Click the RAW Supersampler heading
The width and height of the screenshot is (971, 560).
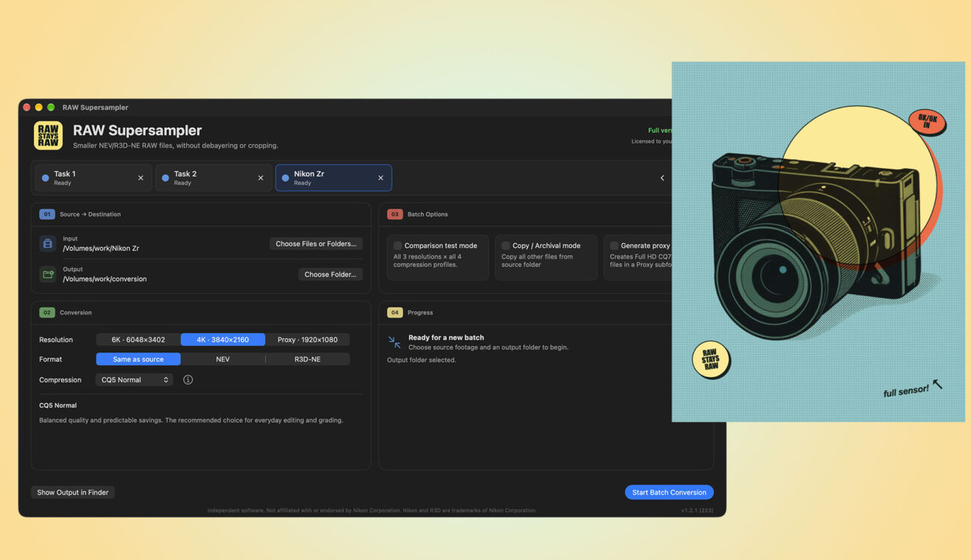tap(137, 131)
